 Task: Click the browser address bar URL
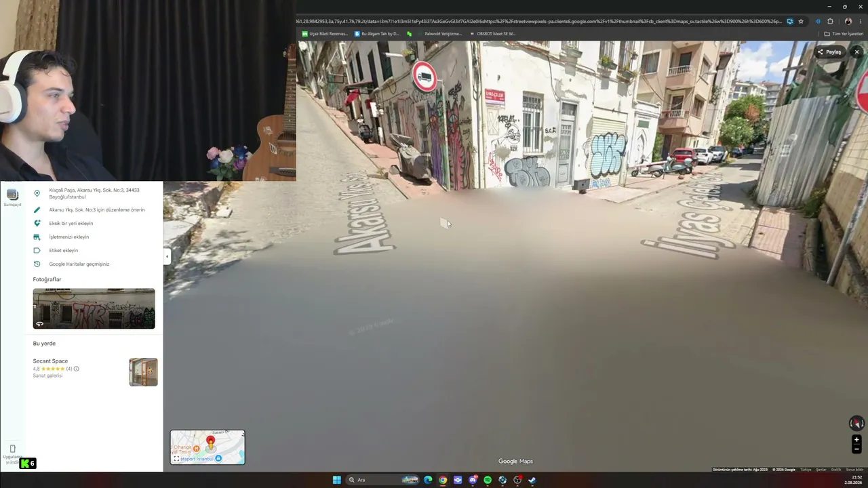tap(540, 22)
